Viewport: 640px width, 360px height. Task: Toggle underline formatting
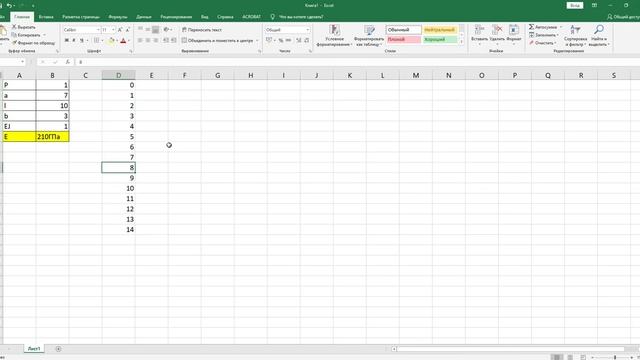pyautogui.click(x=82, y=40)
